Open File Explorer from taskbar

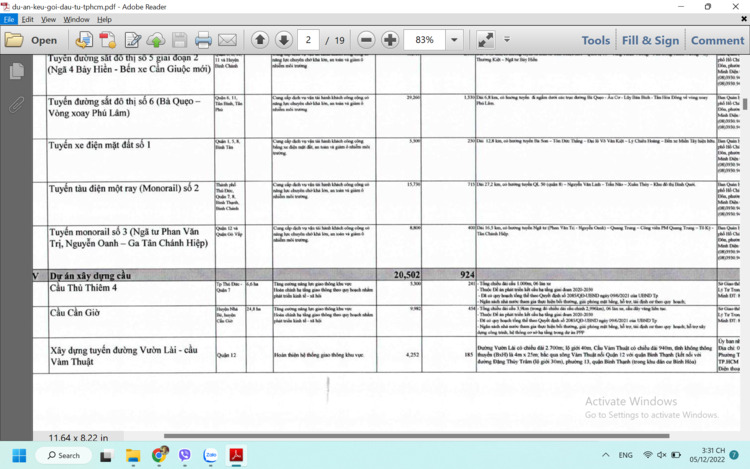[x=132, y=456]
